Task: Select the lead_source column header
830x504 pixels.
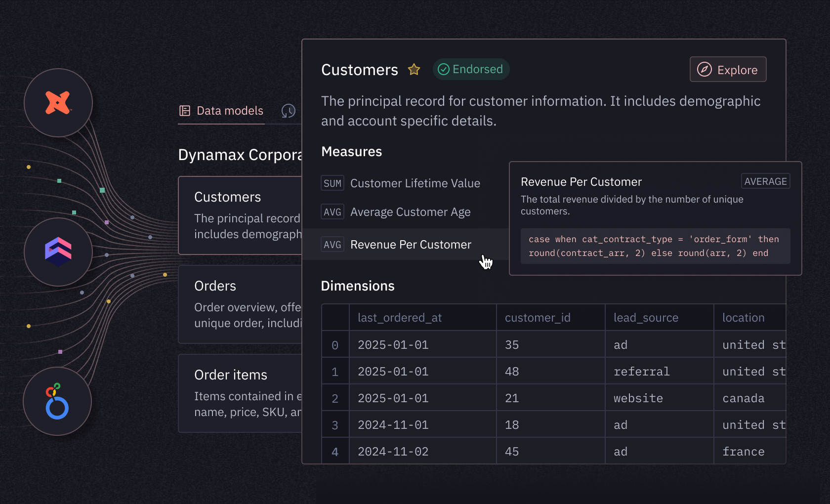Action: (646, 317)
